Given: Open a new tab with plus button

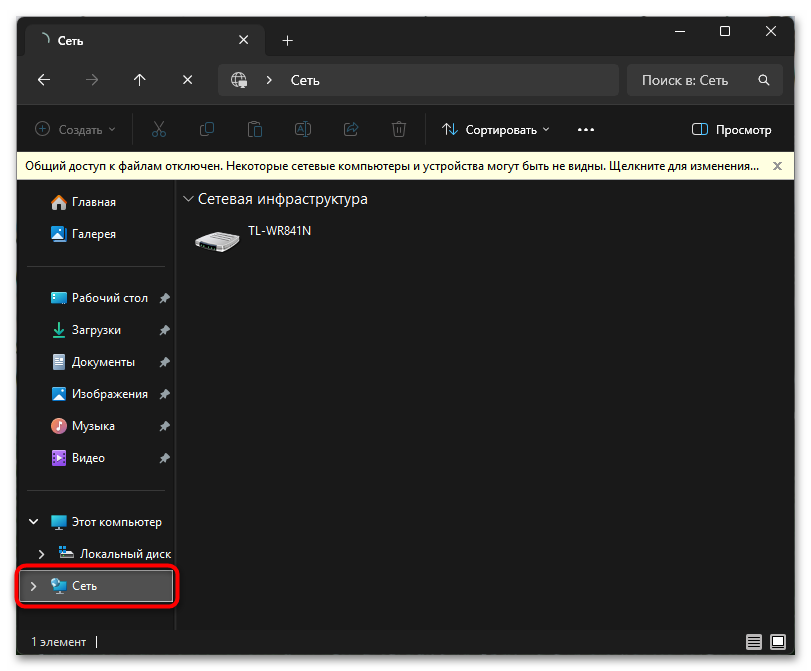Looking at the screenshot, I should 287,41.
